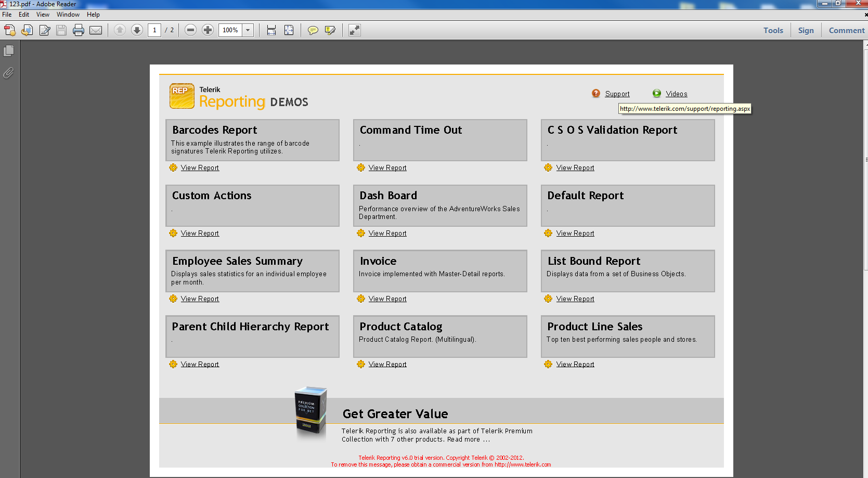Screen dimensions: 868x478
Task: Click the Parent Child Hierarchy Report title
Action: (x=250, y=327)
